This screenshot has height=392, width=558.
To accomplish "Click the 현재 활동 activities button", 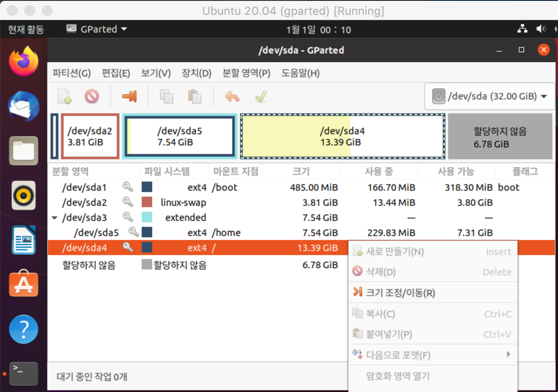I will (26, 29).
